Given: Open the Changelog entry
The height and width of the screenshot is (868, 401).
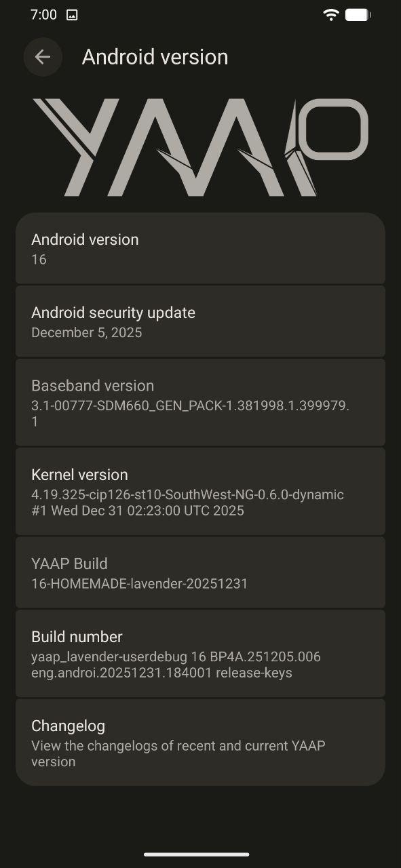Looking at the screenshot, I should coord(200,743).
